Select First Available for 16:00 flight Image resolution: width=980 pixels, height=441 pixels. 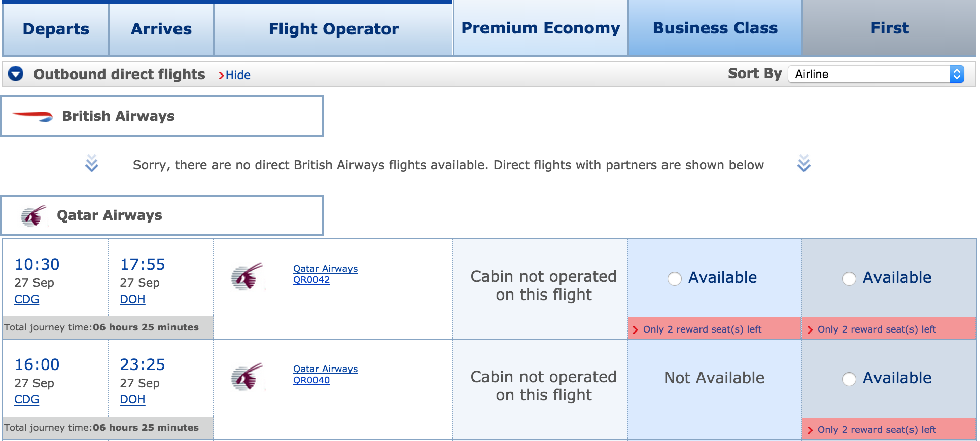click(x=849, y=379)
